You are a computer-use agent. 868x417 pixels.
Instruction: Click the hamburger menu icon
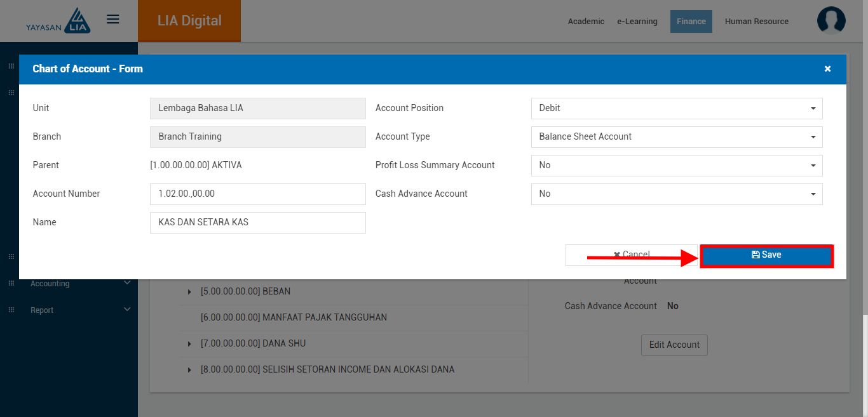pyautogui.click(x=113, y=20)
